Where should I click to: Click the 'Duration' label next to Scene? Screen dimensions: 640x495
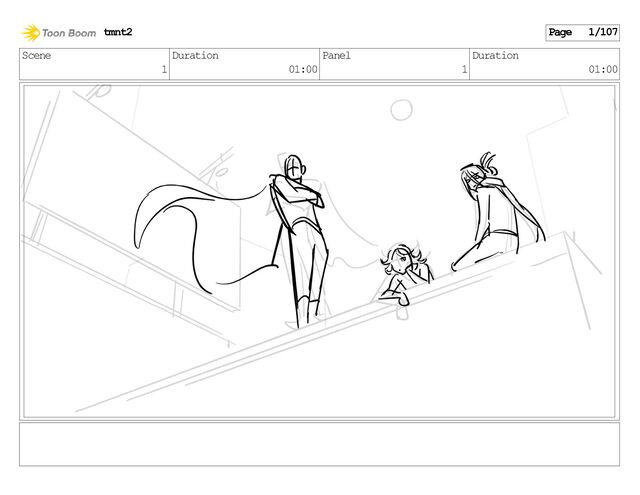point(195,55)
